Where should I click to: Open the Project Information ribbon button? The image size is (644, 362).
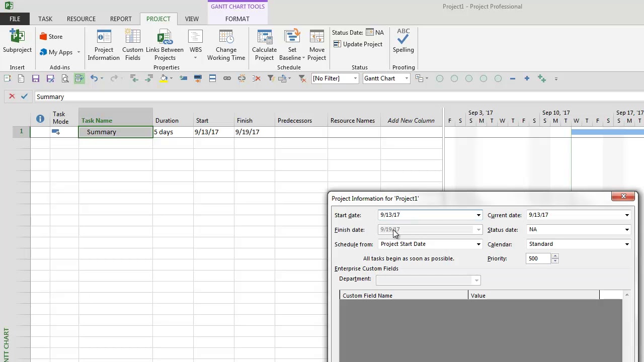(x=104, y=45)
